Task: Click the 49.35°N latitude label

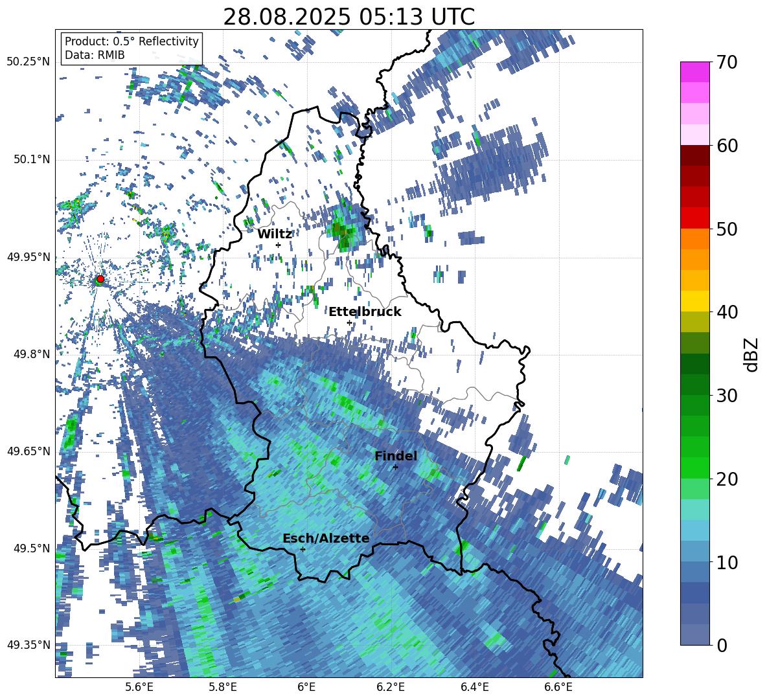Action: 29,645
